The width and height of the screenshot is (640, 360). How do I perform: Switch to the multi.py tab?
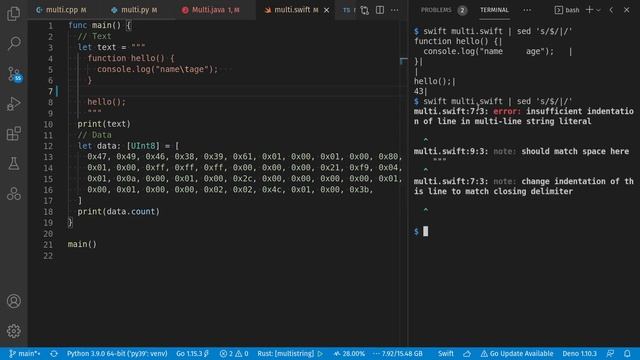pos(134,10)
